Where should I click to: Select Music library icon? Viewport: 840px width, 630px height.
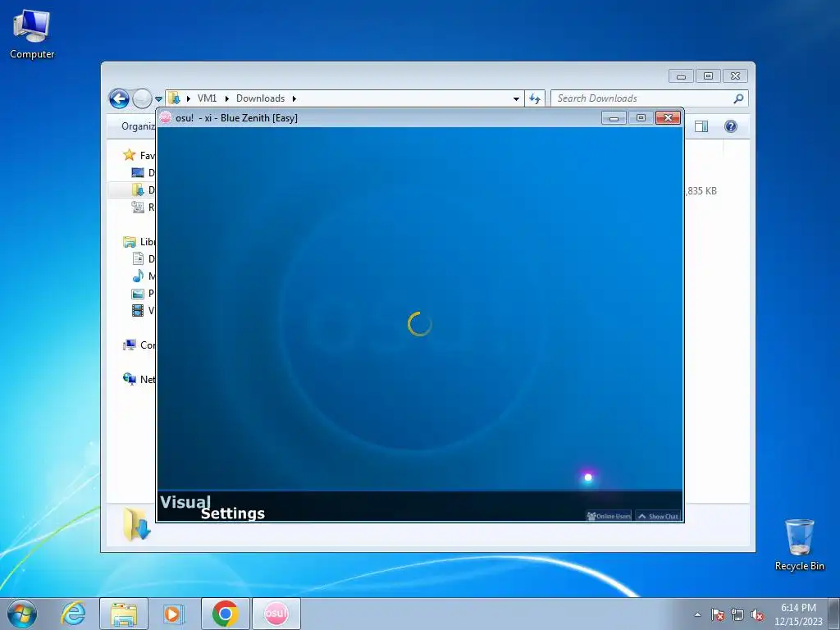tap(138, 276)
